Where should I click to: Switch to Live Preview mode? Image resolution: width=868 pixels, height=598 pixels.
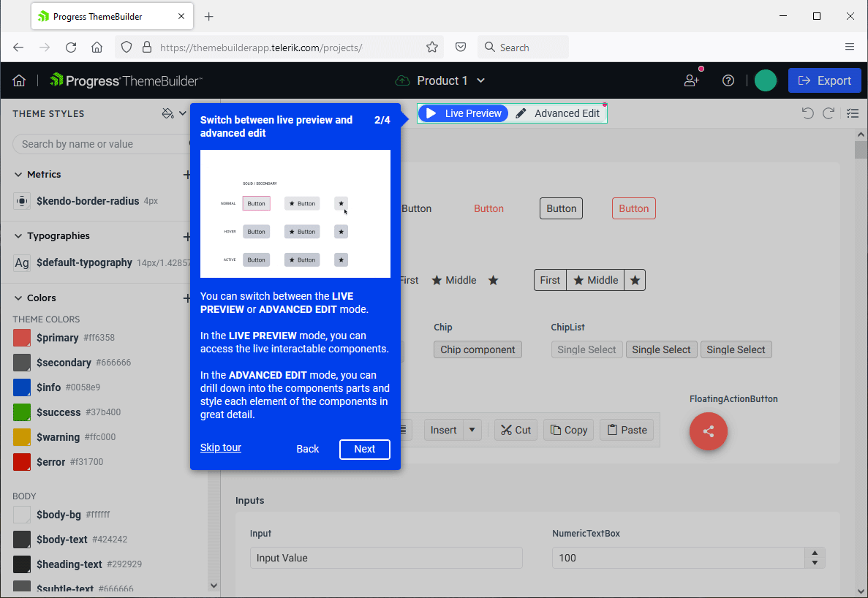click(x=463, y=113)
